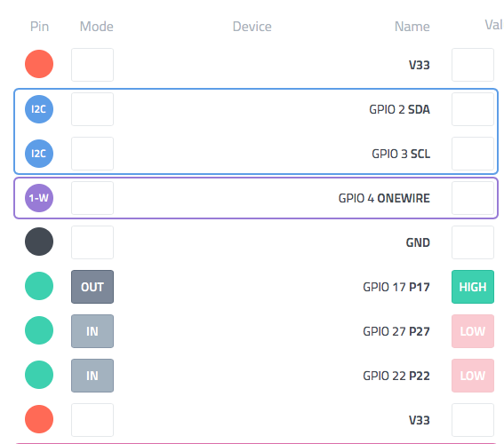Click the purple 1-W OneWire pin icon
This screenshot has height=444, width=504.
click(39, 198)
